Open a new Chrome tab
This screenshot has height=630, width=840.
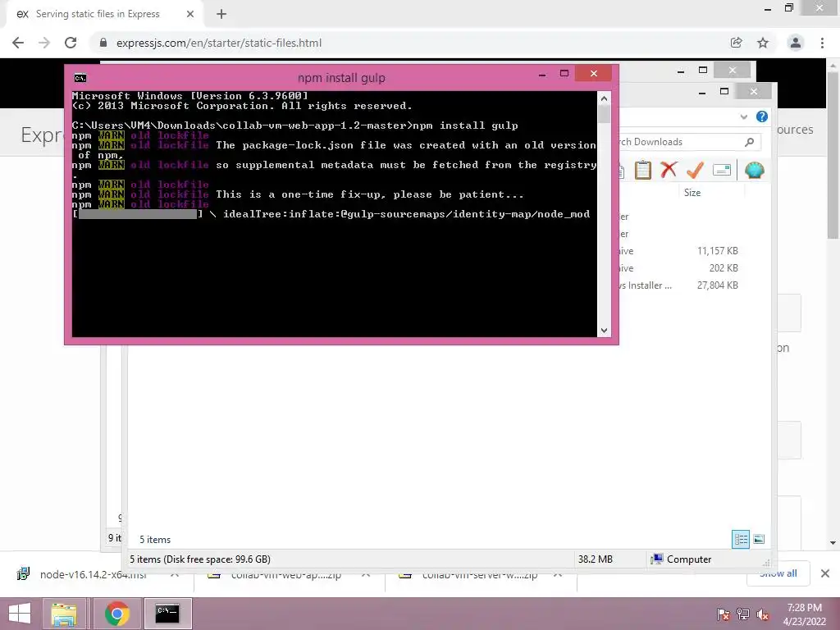pos(221,15)
